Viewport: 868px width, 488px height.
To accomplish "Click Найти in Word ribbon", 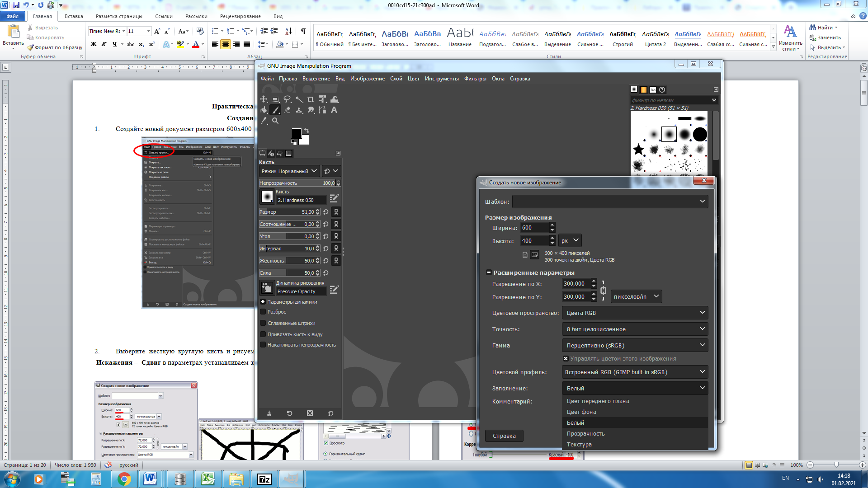I will 823,28.
